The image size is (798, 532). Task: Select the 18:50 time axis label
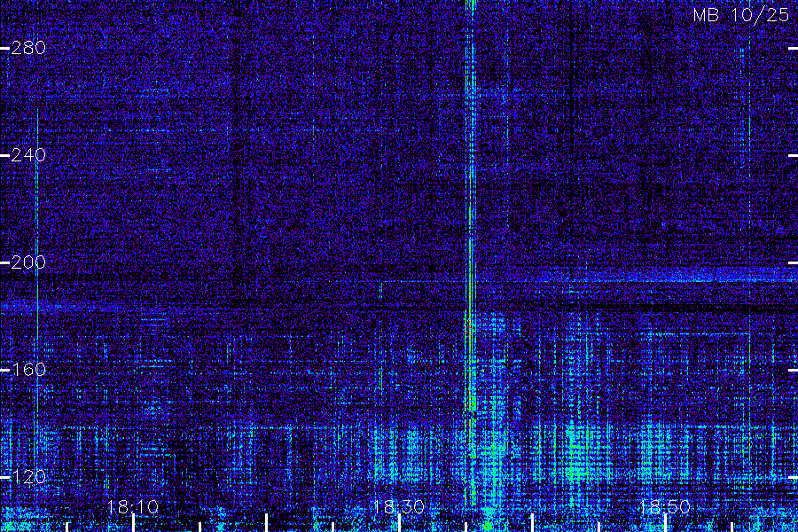tap(665, 506)
